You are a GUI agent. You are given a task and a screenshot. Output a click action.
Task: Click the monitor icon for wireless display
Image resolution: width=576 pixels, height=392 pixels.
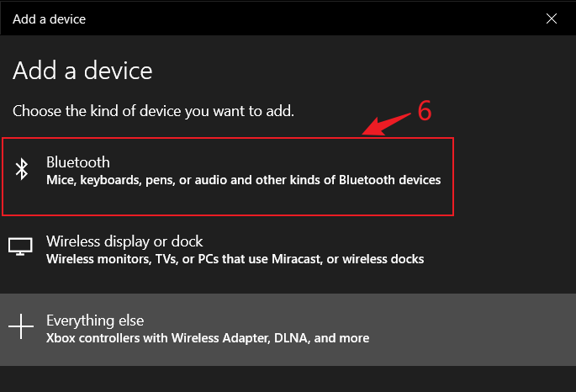(x=20, y=246)
